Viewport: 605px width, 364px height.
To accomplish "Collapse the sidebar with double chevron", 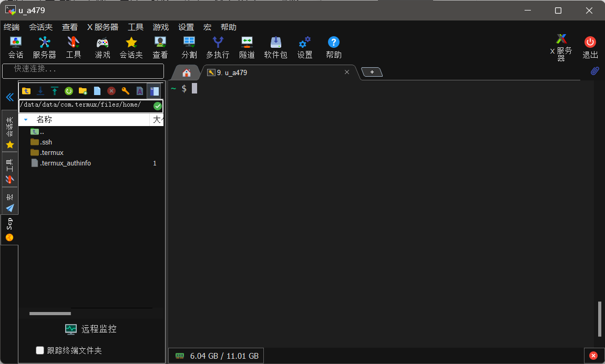I will 9,97.
